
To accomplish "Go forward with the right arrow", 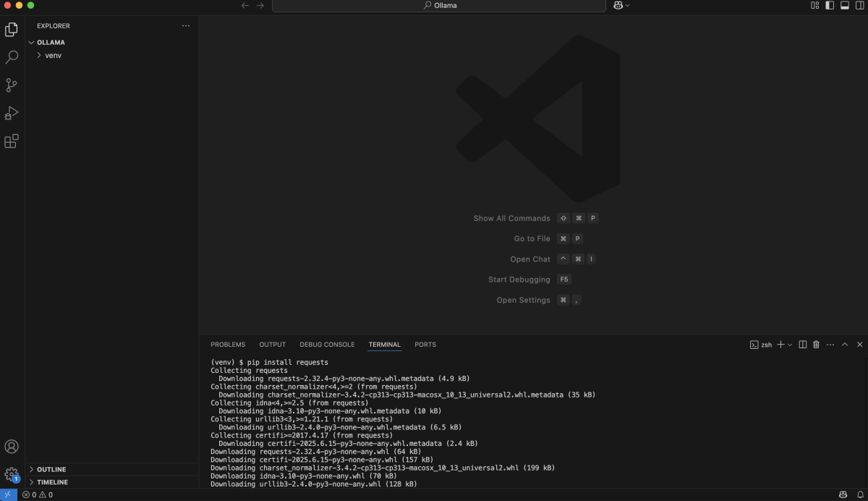I will tap(260, 5).
